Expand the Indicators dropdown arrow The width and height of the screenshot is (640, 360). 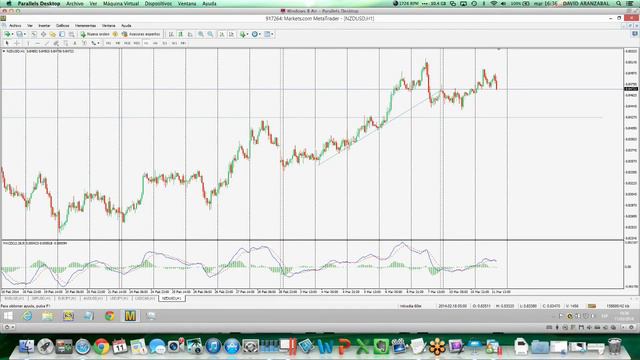(x=247, y=34)
